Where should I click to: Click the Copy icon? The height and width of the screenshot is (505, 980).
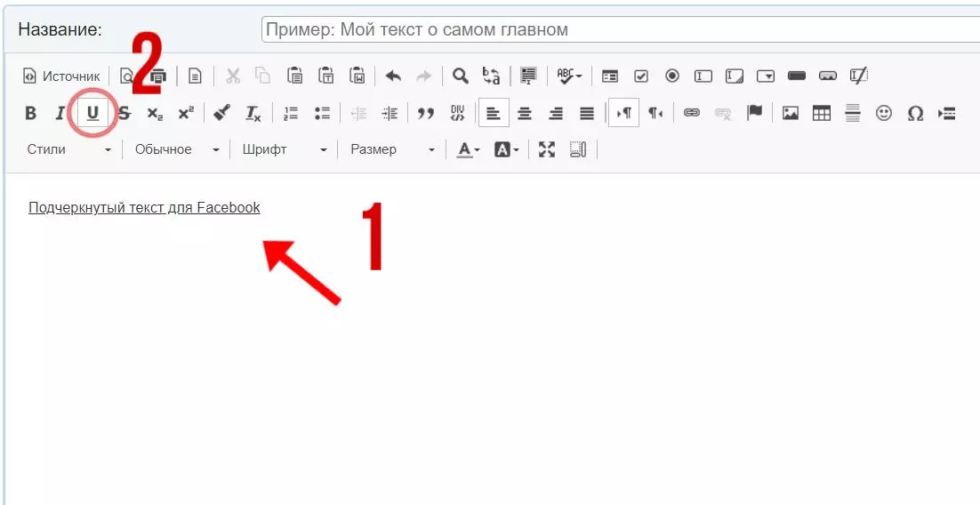(x=263, y=76)
